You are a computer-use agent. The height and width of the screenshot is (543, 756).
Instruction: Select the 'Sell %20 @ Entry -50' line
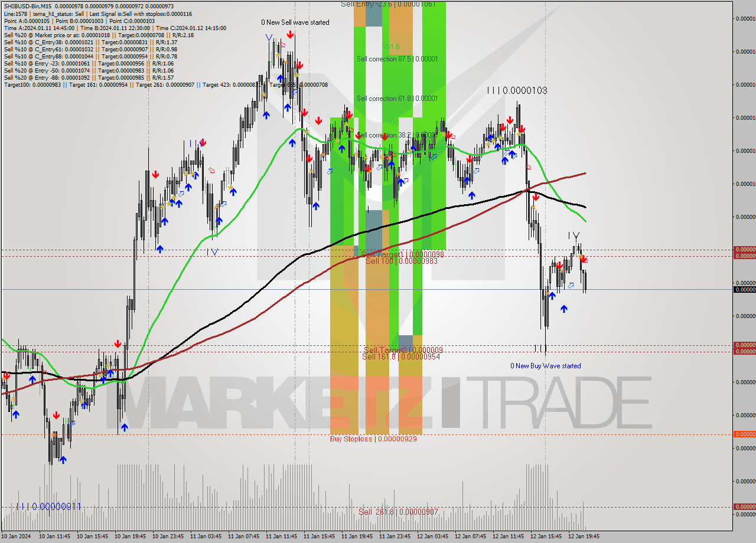[89, 70]
